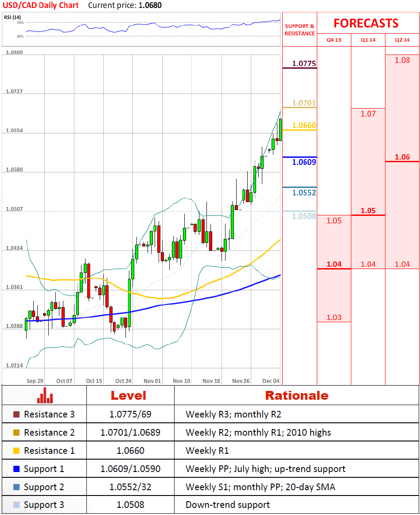Click the 1.0800 price axis label

[x=15, y=52]
